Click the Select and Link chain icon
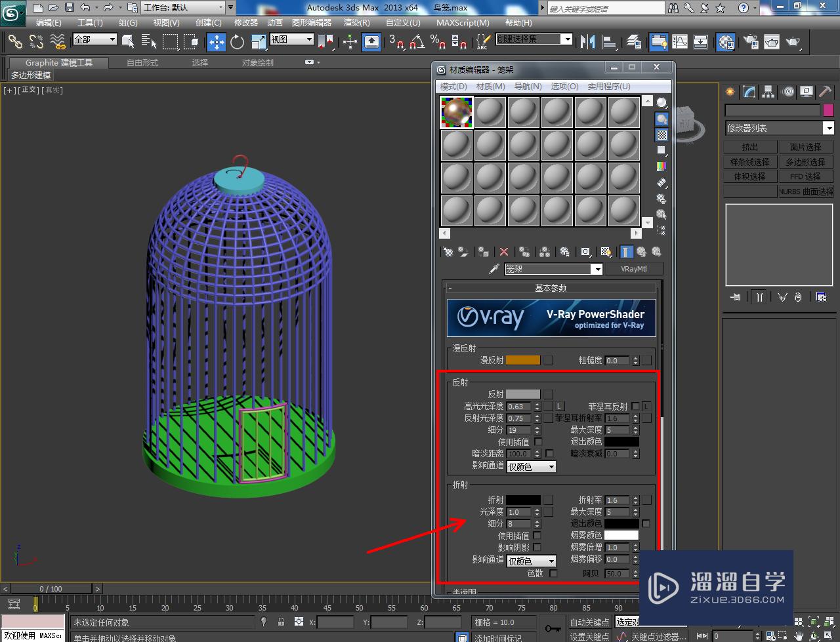The width and height of the screenshot is (840, 642). (x=15, y=42)
